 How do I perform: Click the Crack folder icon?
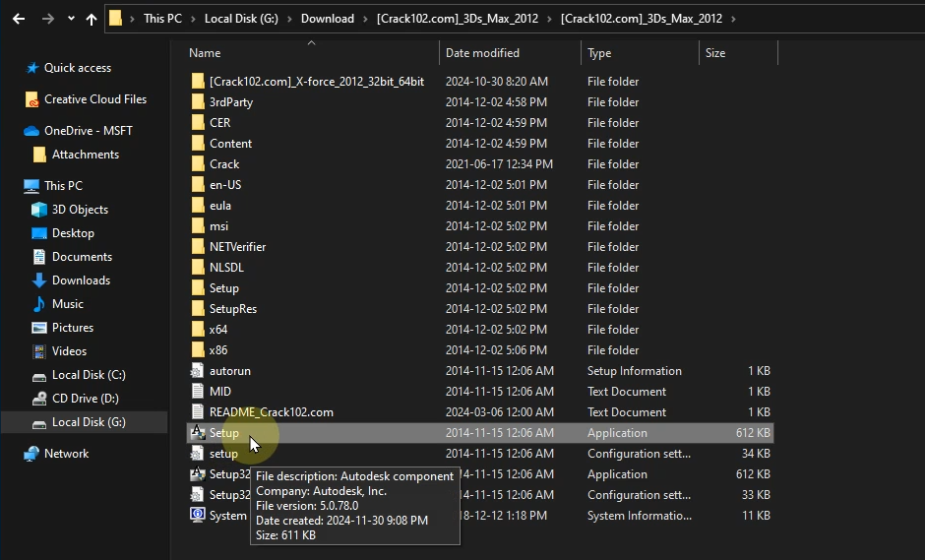pos(198,164)
